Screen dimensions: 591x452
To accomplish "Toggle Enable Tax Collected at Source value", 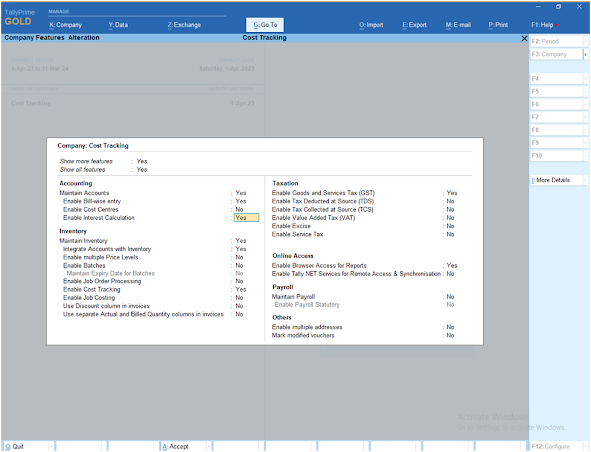I will (x=450, y=210).
